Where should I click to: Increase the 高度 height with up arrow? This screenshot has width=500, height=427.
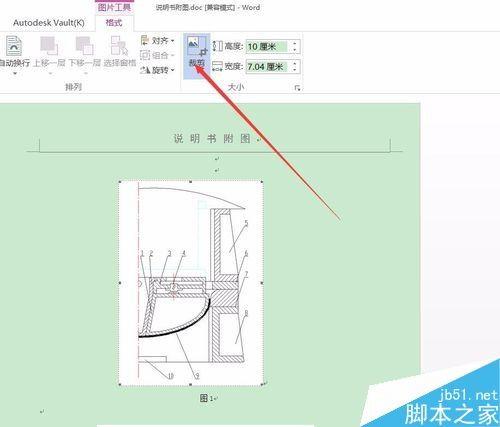click(x=295, y=43)
